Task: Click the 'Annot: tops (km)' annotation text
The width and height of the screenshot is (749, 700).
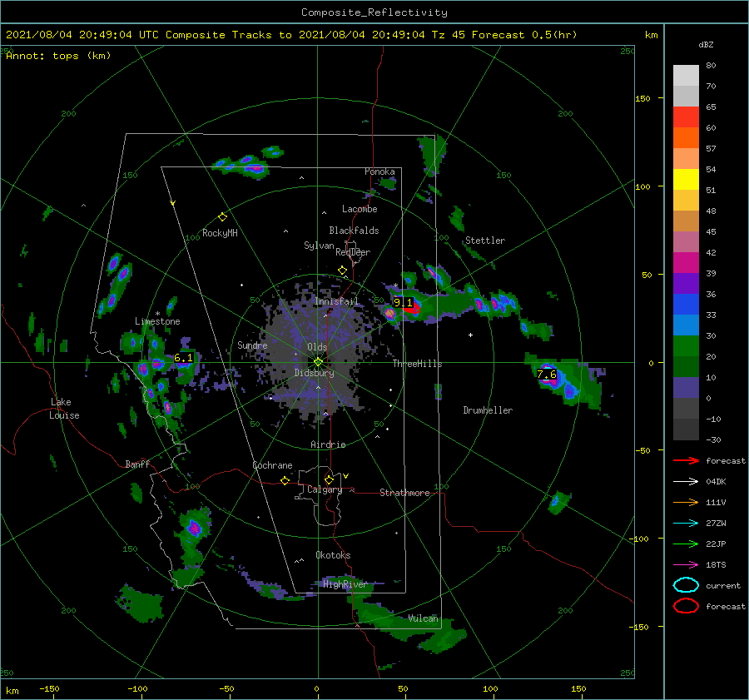Action: (x=58, y=56)
